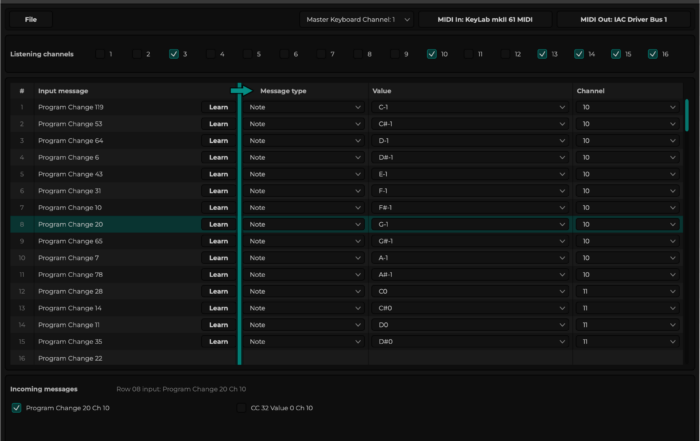
Task: Click Learn for Program Change 64
Action: tap(218, 141)
